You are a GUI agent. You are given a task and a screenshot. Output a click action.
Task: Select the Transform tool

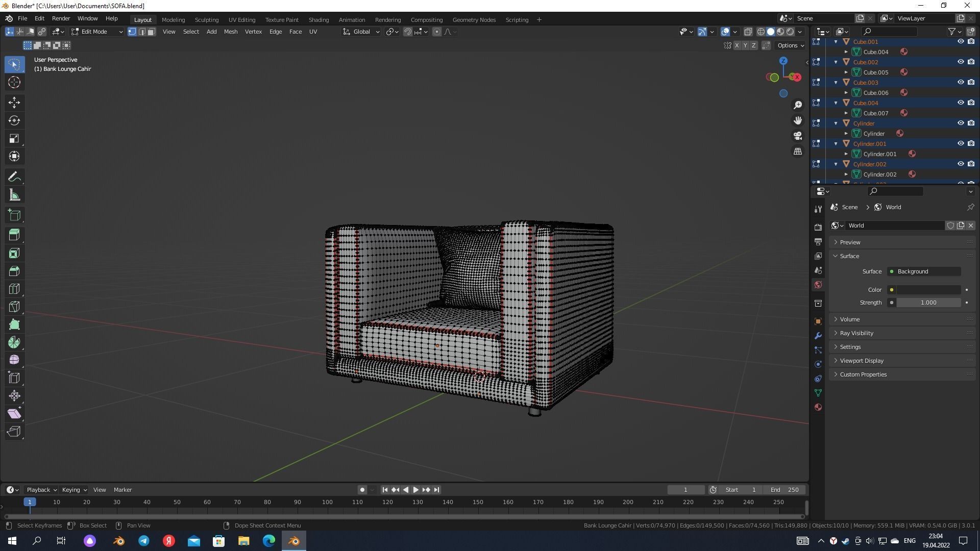click(x=14, y=156)
